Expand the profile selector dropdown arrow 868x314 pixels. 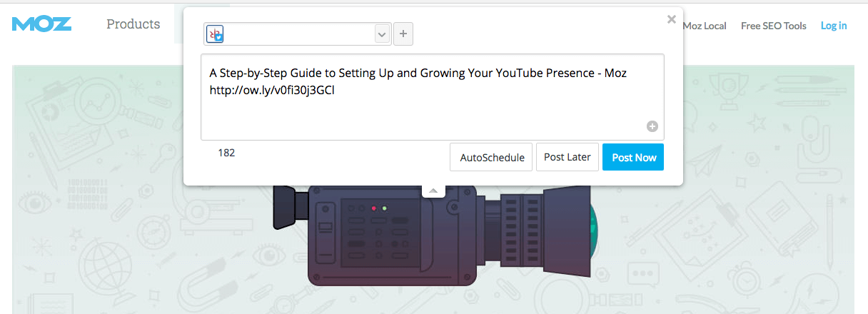(382, 34)
